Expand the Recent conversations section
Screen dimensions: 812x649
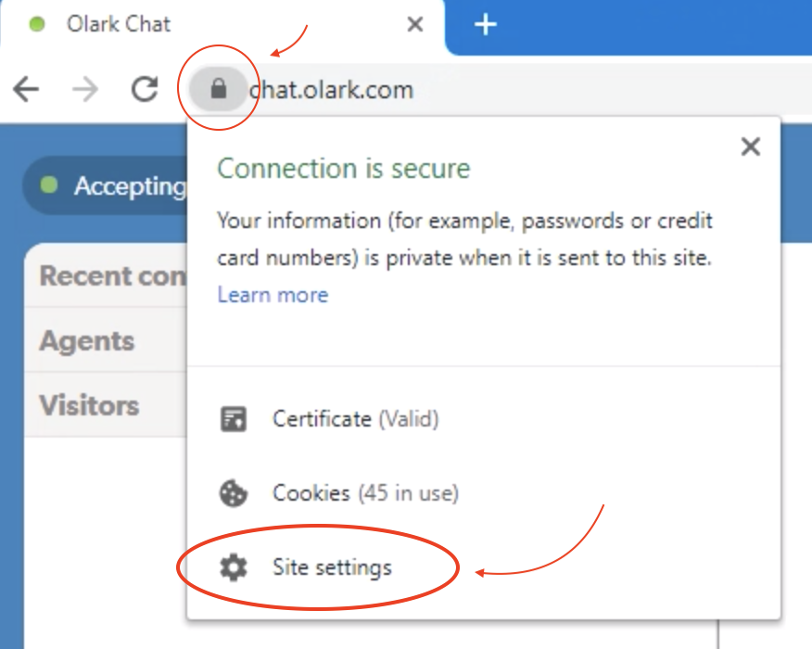tap(106, 275)
